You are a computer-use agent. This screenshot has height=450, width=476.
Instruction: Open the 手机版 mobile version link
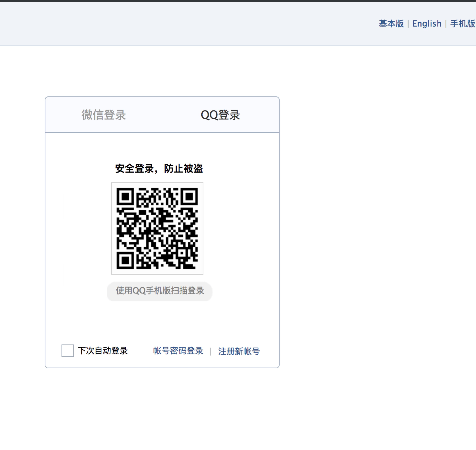click(462, 24)
